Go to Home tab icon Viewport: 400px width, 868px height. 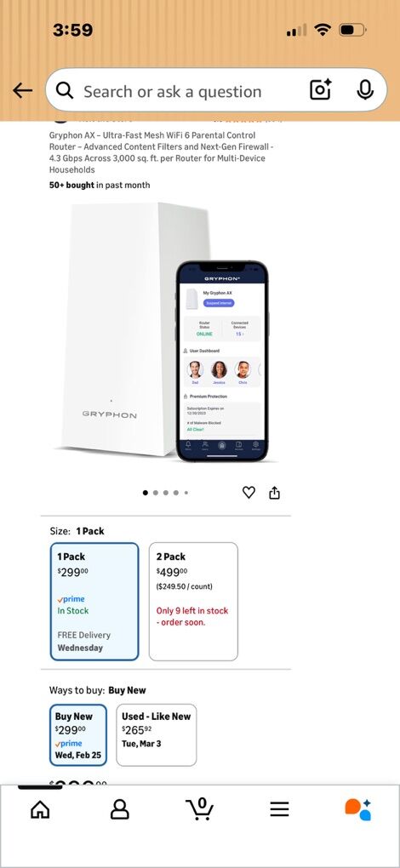point(40,809)
